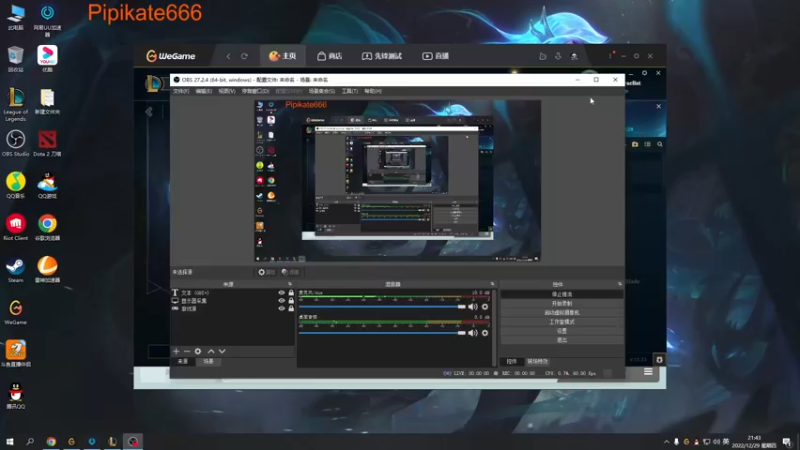Open the 麦克风/Aux audio settings gear
This screenshot has height=450, width=800.
click(x=485, y=307)
